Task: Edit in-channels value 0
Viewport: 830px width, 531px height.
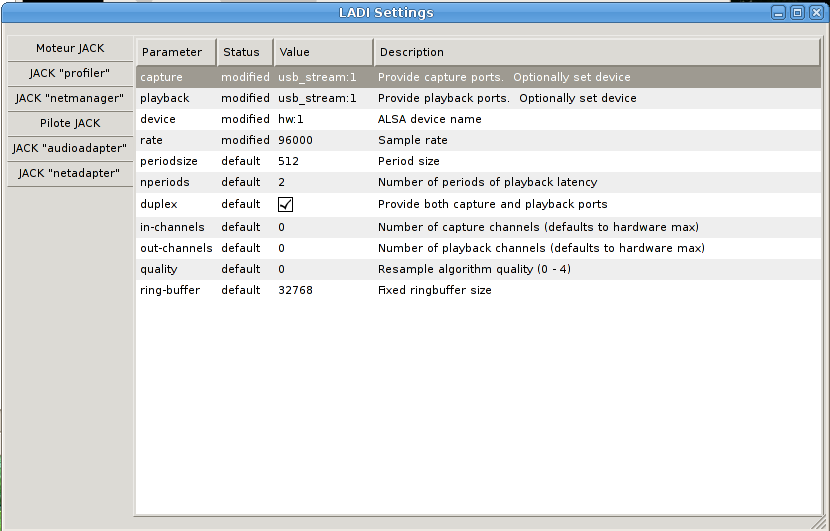Action: point(282,227)
